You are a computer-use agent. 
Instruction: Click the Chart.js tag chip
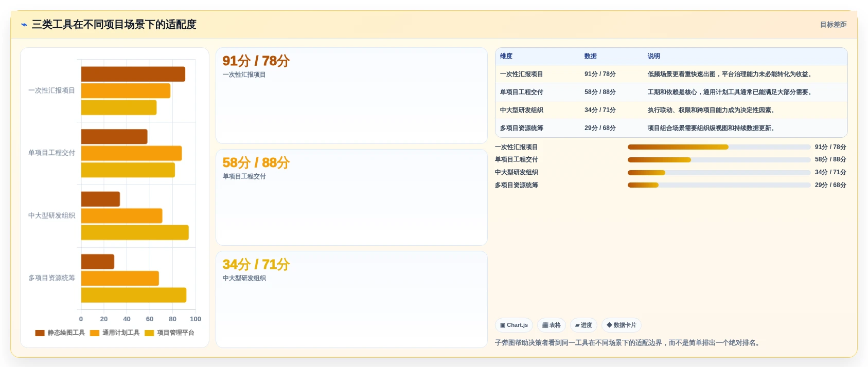tap(514, 325)
